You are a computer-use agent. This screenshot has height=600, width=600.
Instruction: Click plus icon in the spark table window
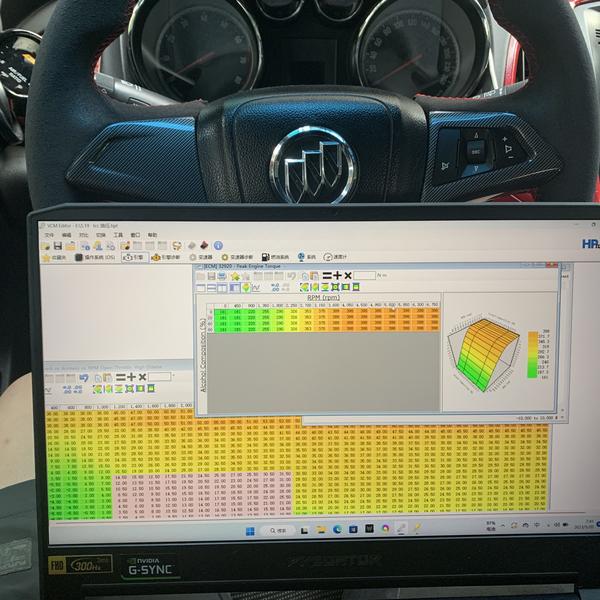131,377
